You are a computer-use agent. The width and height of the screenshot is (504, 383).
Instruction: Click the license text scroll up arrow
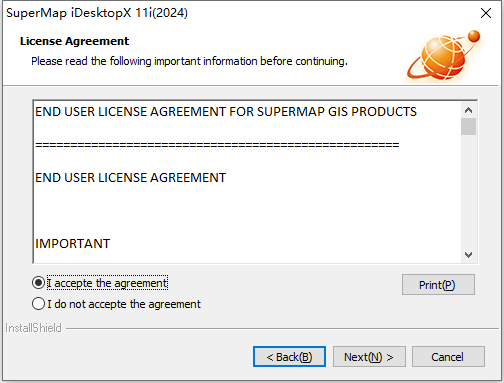point(468,110)
